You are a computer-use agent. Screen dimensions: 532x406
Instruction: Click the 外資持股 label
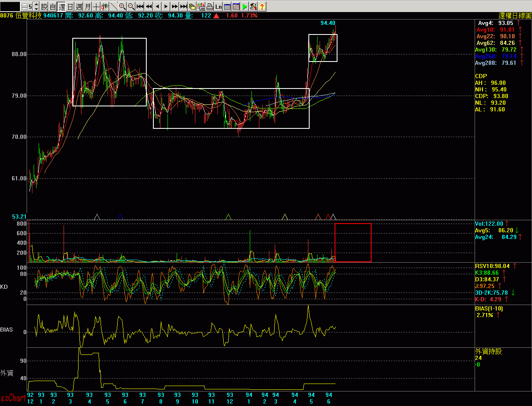point(489,352)
